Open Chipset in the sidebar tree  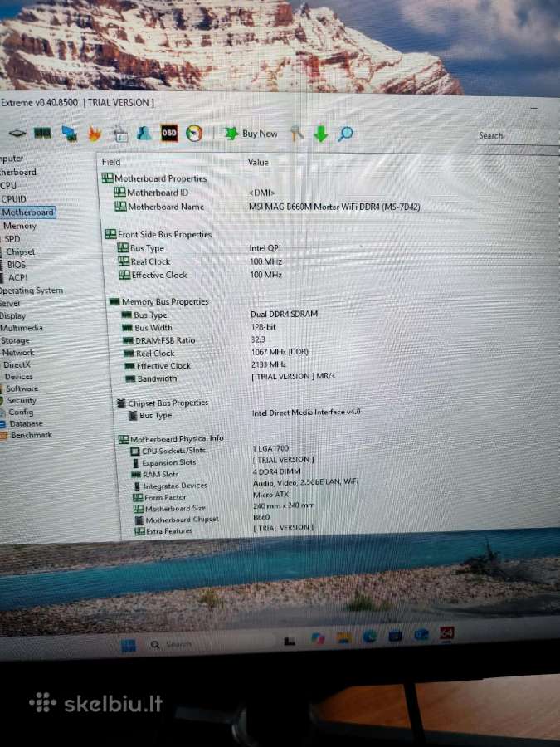(21, 252)
